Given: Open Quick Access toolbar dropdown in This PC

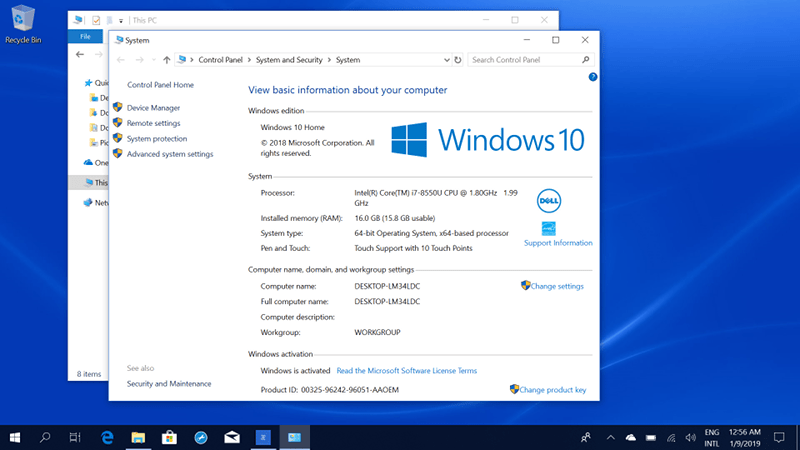Looking at the screenshot, I should point(121,21).
